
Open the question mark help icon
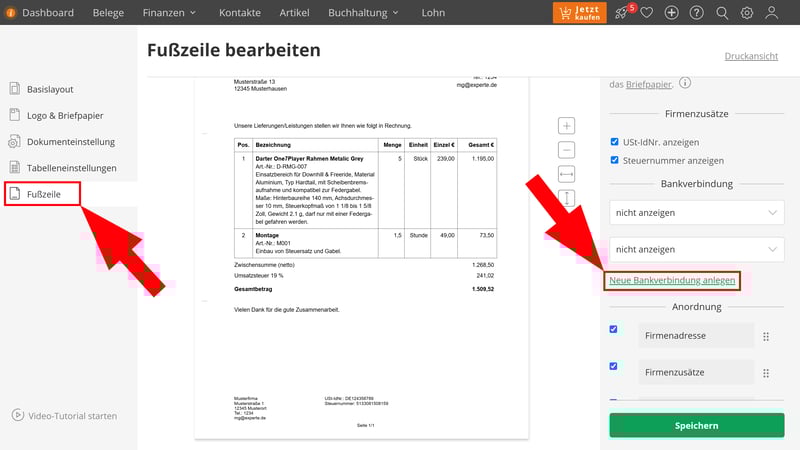coord(696,13)
